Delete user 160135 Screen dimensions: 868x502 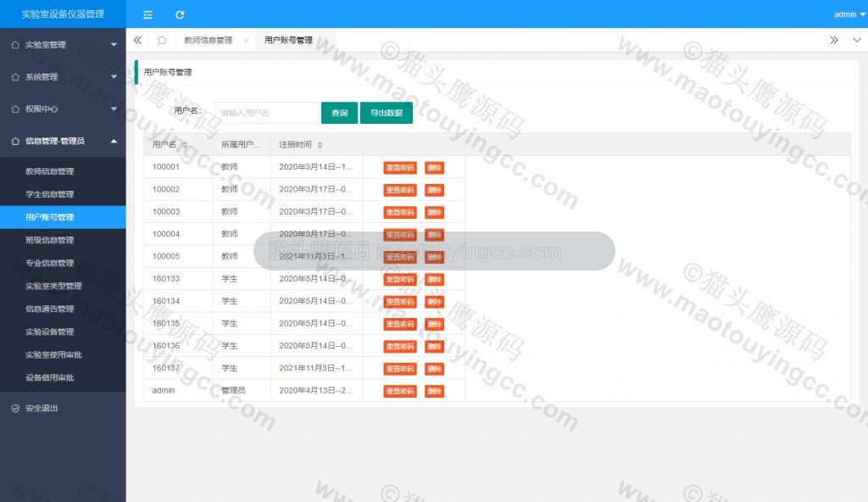point(435,324)
